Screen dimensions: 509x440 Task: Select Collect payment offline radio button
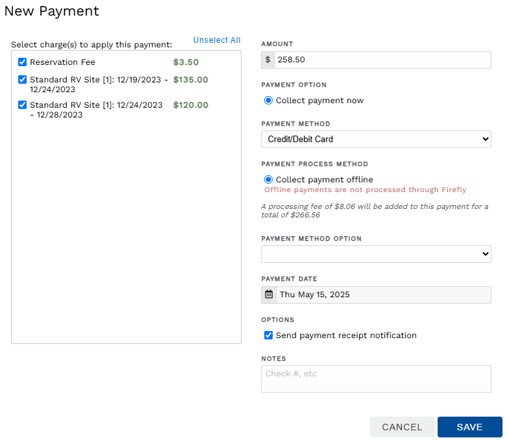pos(268,180)
